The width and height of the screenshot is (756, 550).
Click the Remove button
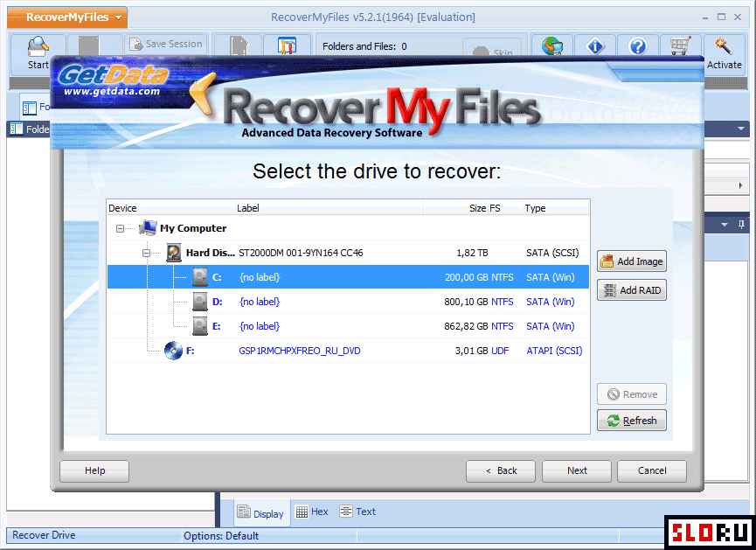(632, 394)
